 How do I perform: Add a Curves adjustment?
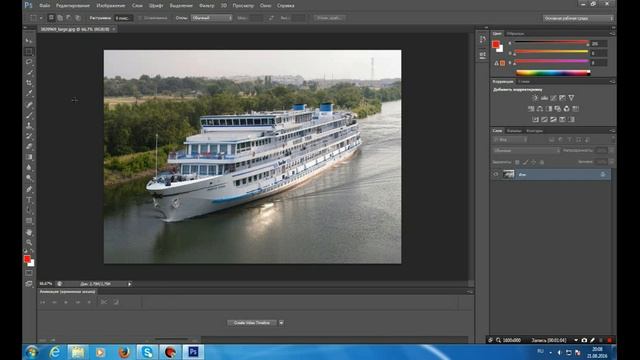(553, 98)
